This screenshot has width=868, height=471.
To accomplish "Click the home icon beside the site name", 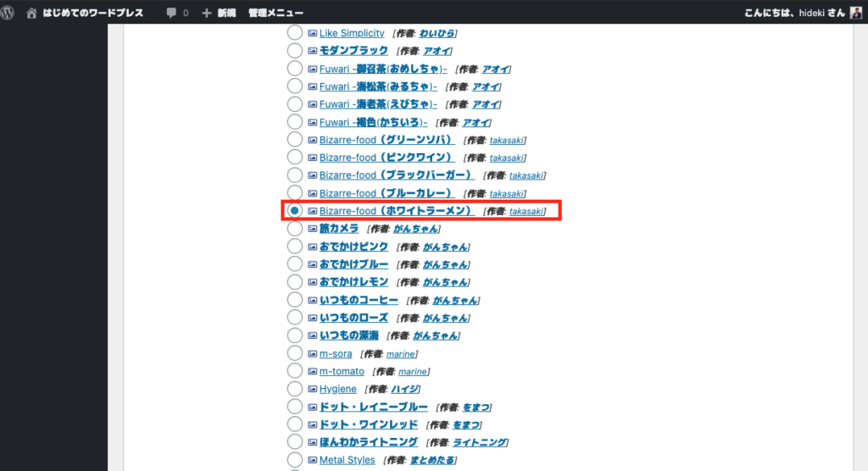I will [x=31, y=13].
